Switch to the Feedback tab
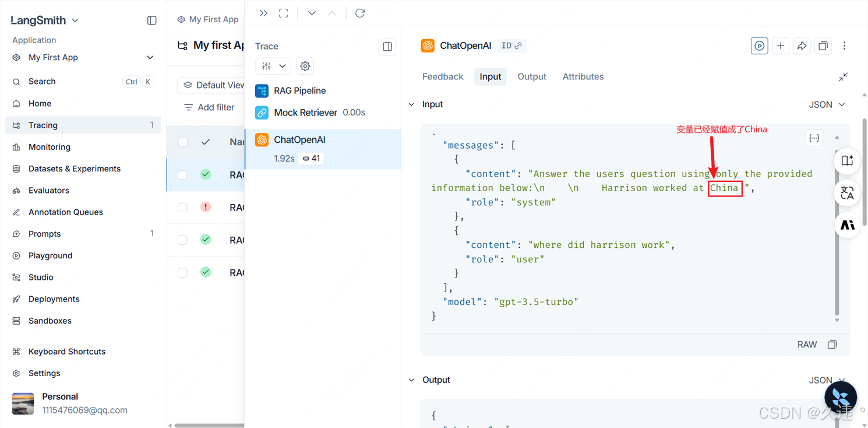868x428 pixels. [443, 76]
